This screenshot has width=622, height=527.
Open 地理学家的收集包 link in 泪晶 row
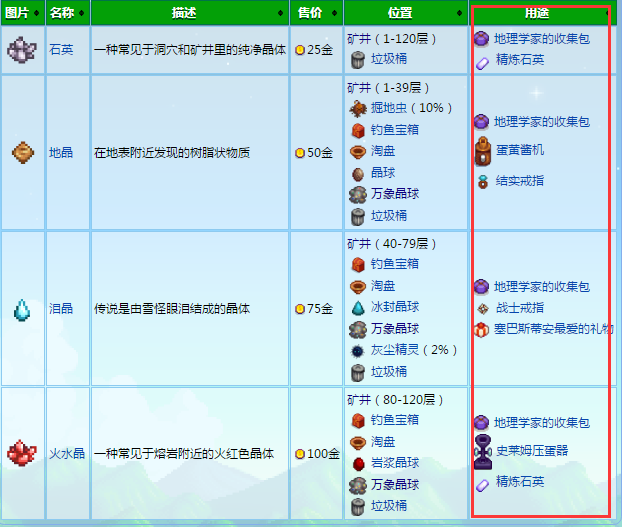click(542, 287)
